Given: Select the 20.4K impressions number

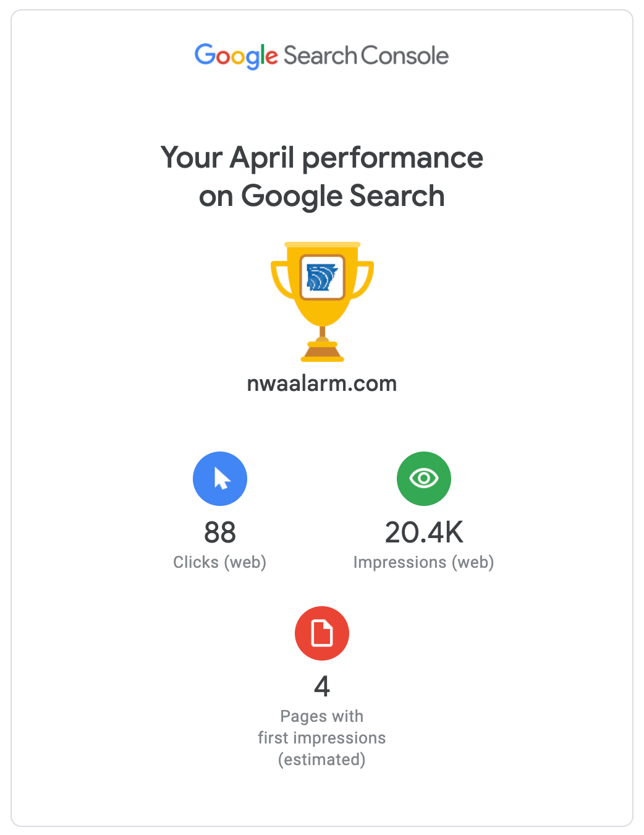Looking at the screenshot, I should (x=424, y=533).
